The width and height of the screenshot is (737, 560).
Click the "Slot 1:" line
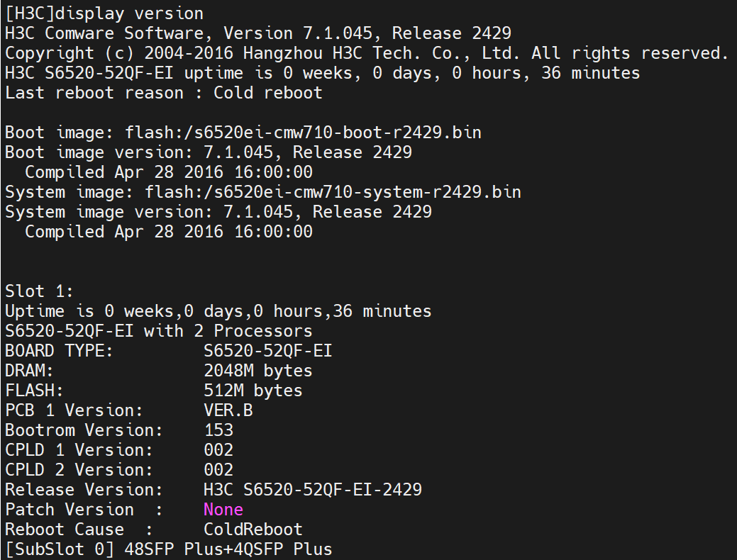39,291
